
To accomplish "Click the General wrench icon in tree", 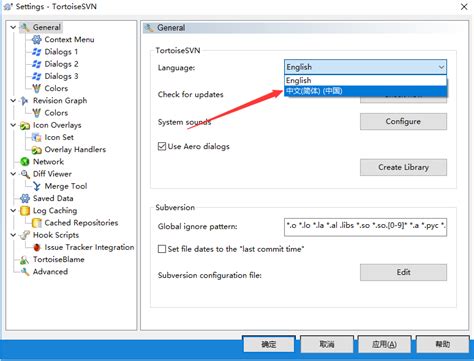I will point(25,27).
